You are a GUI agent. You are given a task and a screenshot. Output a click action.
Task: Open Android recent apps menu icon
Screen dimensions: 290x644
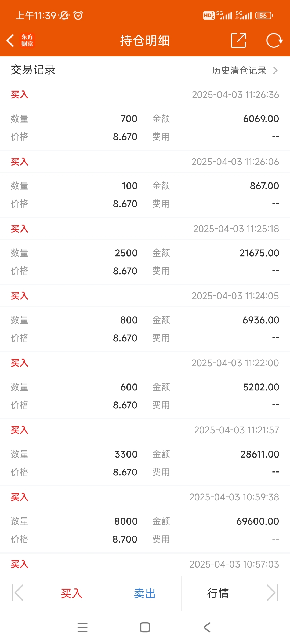click(82, 627)
